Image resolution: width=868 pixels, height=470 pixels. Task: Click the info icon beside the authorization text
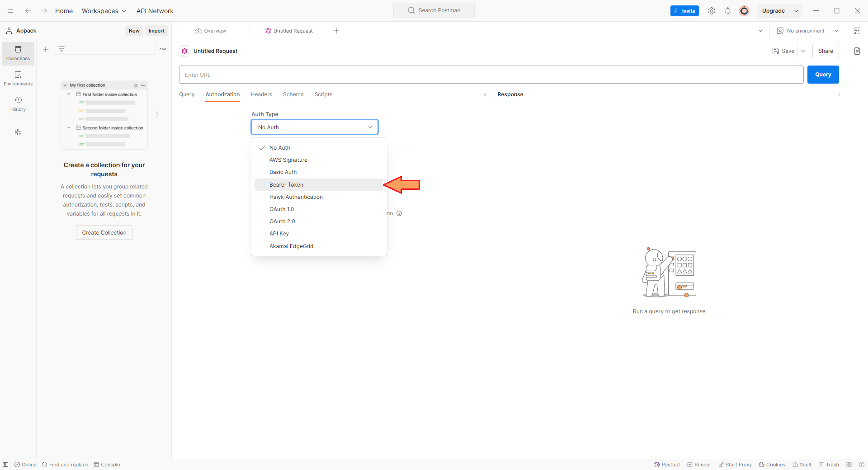(399, 213)
